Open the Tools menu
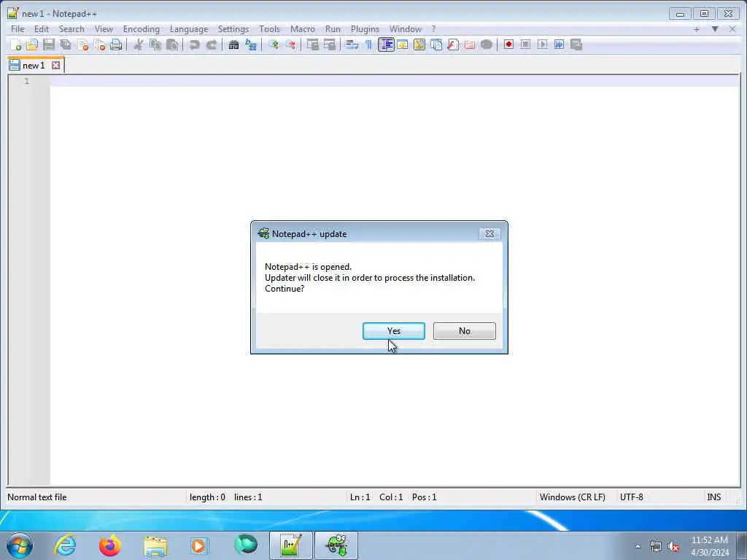Image resolution: width=747 pixels, height=560 pixels. click(x=270, y=29)
